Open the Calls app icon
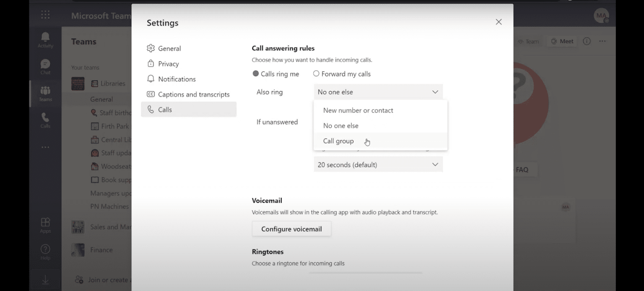Screen dimensions: 644x291 click(x=45, y=121)
